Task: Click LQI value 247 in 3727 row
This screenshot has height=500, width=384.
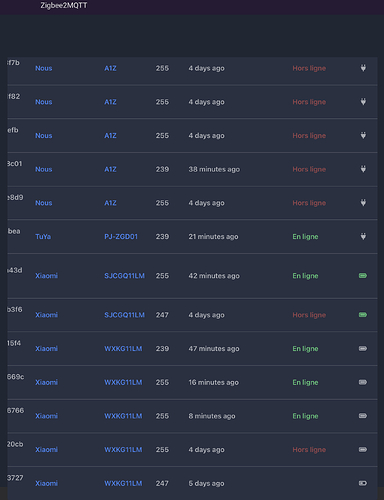Action: point(162,483)
